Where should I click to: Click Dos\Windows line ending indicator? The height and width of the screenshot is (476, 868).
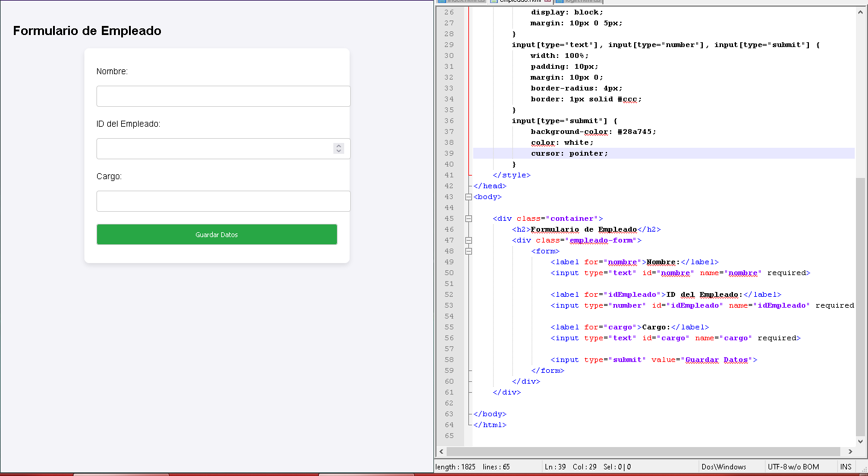coord(723,466)
